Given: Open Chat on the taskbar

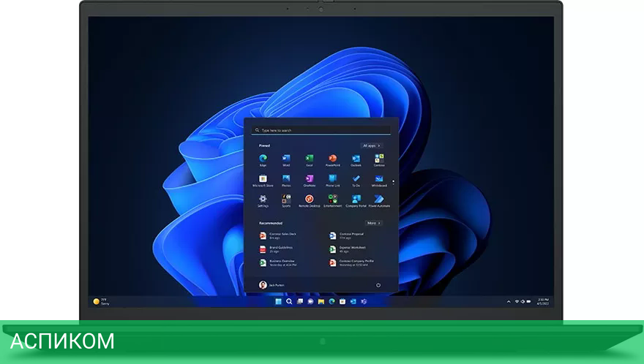Looking at the screenshot, I should pos(310,301).
